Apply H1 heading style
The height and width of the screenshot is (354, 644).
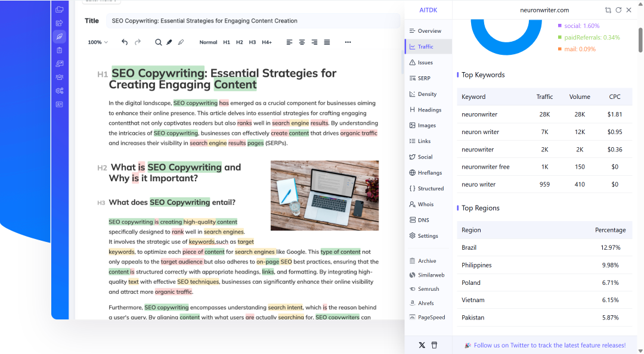click(227, 42)
